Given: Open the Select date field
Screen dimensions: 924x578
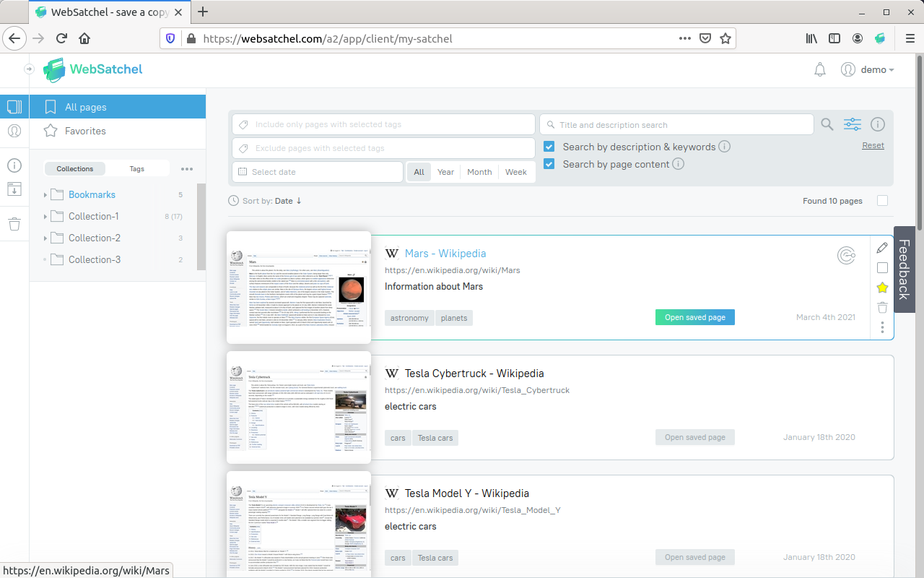Looking at the screenshot, I should point(318,172).
